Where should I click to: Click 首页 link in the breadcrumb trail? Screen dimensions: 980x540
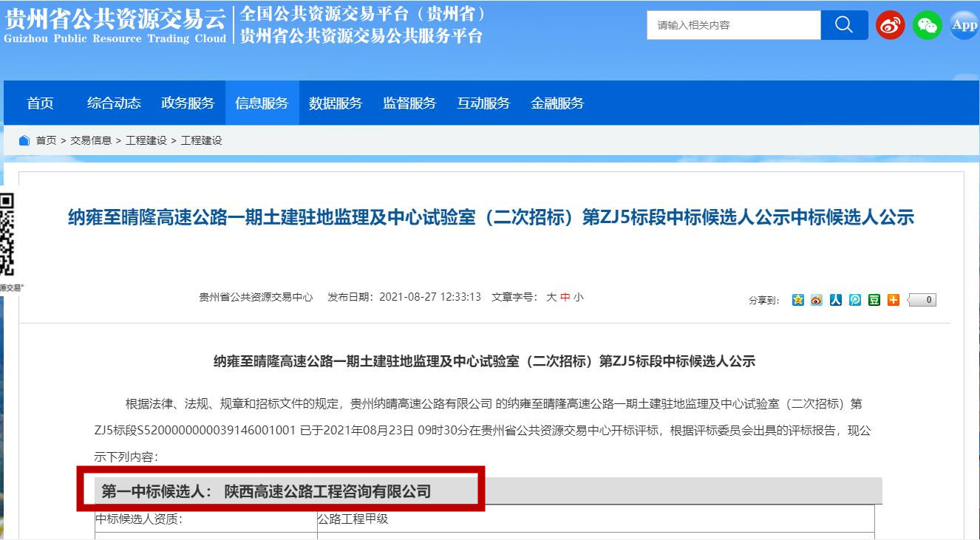(x=46, y=140)
